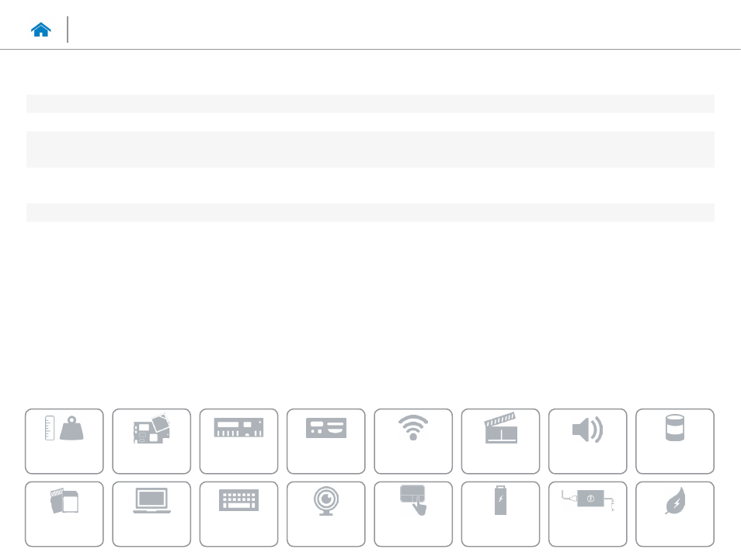This screenshot has width=741, height=560.
Task: Select the Wi-Fi communications tile
Action: point(412,440)
